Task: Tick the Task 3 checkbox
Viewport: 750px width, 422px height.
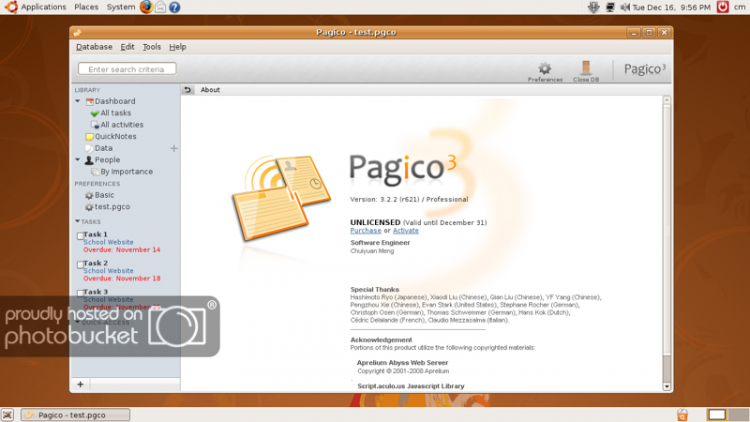Action: coord(79,293)
